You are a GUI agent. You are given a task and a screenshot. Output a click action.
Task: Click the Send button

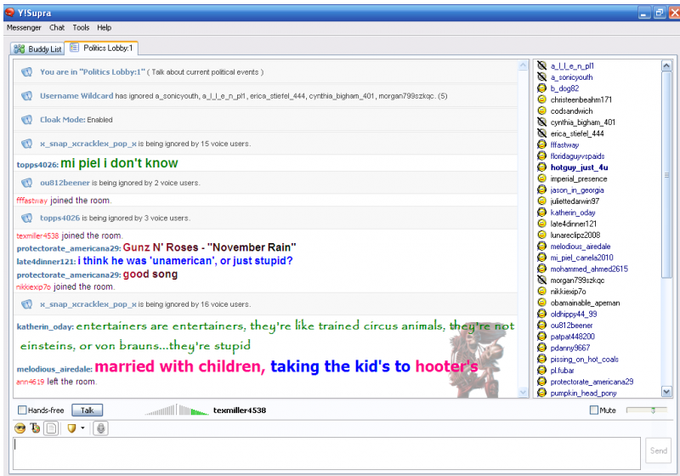point(658,450)
